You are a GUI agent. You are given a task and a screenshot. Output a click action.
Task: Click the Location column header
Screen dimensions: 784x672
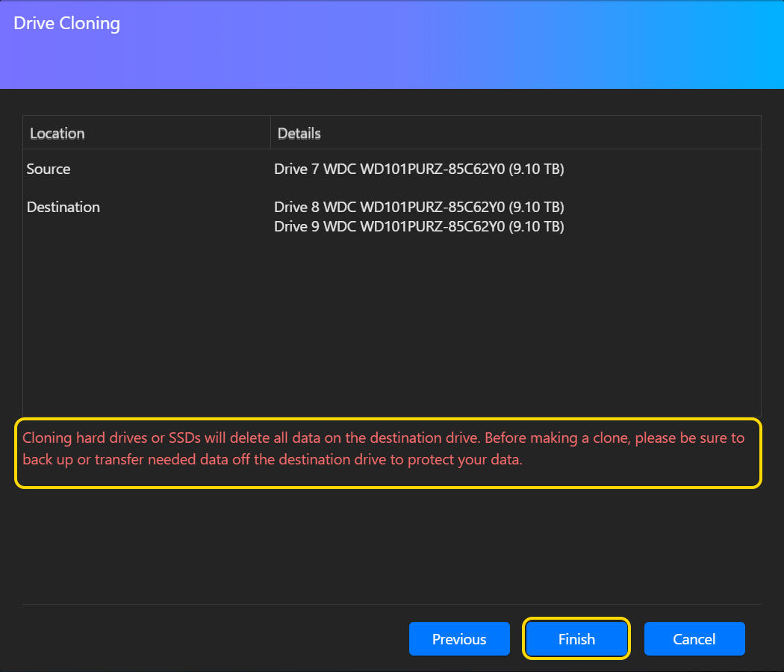pos(57,134)
